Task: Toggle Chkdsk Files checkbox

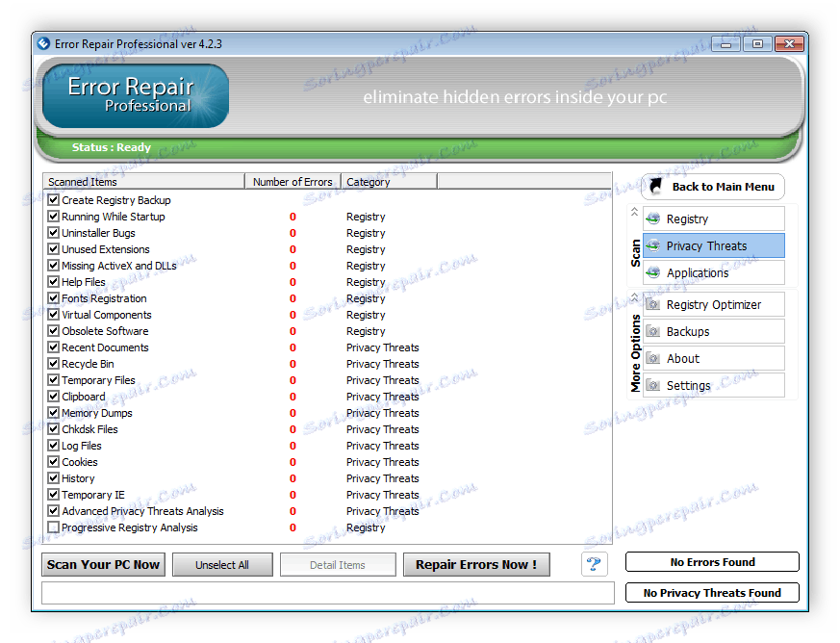Action: (53, 428)
